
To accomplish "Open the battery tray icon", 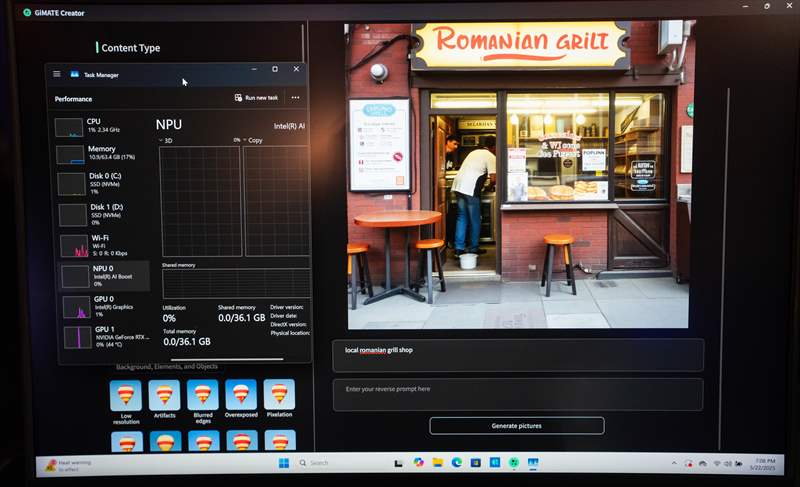I will (x=738, y=464).
